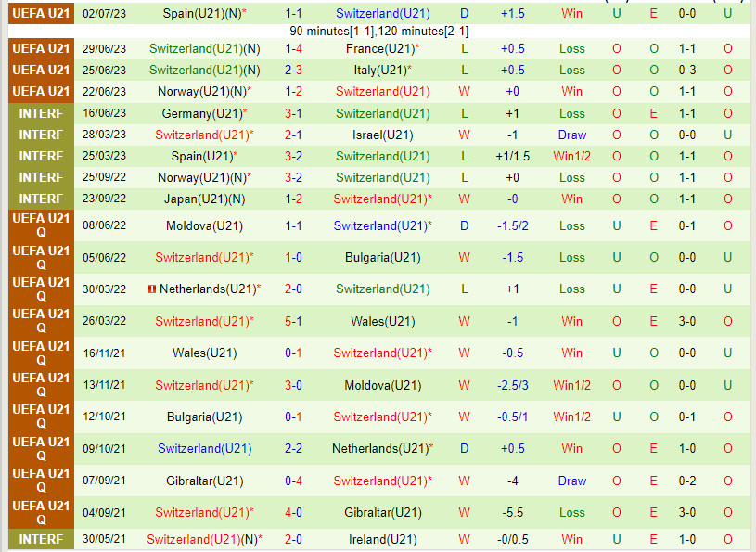The height and width of the screenshot is (552, 756).
Task: Click the date 26/03/22
Action: 104,321
